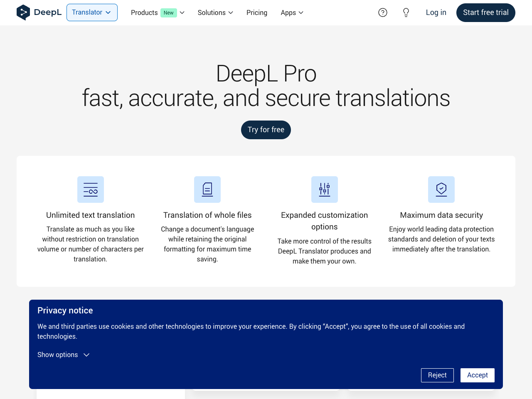The width and height of the screenshot is (532, 399).
Task: Expand the Apps menu
Action: (x=292, y=12)
